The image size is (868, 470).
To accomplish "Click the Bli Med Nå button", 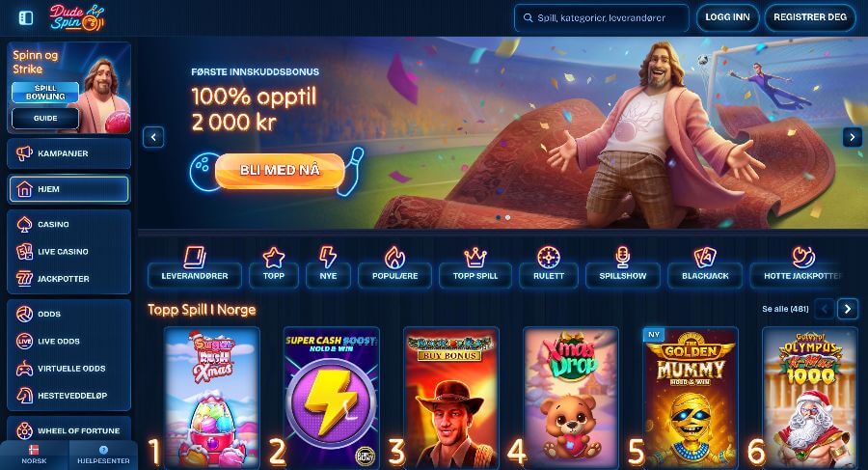I will pyautogui.click(x=280, y=171).
